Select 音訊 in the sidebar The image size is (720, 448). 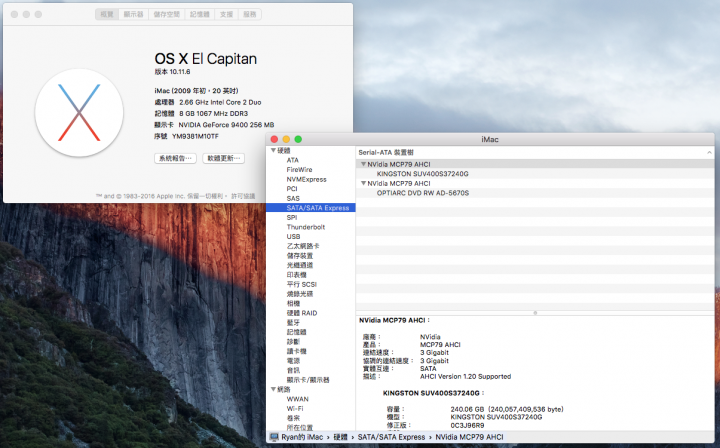point(293,370)
